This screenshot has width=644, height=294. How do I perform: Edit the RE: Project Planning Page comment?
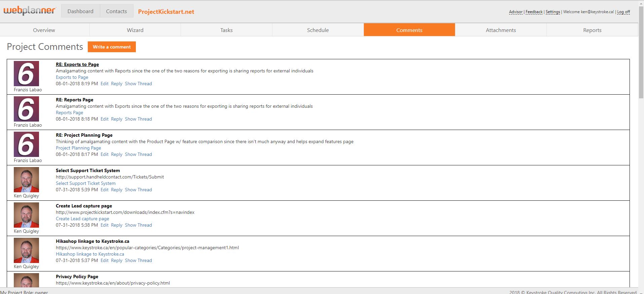pos(105,154)
